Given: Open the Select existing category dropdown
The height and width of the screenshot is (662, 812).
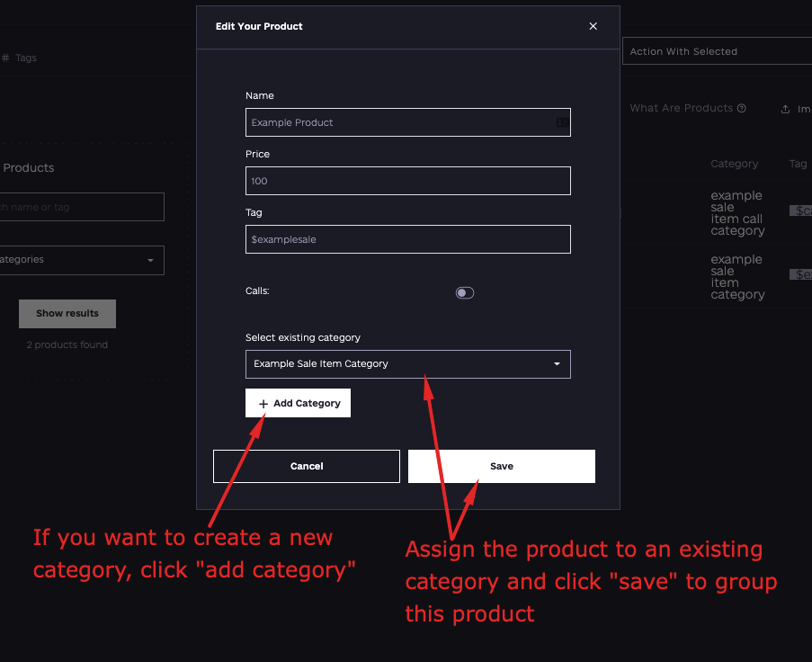Looking at the screenshot, I should 408,364.
